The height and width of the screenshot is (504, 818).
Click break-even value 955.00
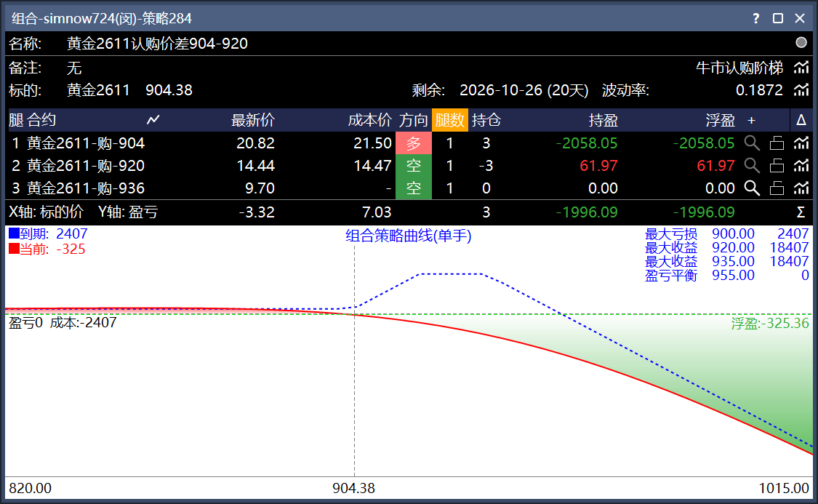(733, 275)
